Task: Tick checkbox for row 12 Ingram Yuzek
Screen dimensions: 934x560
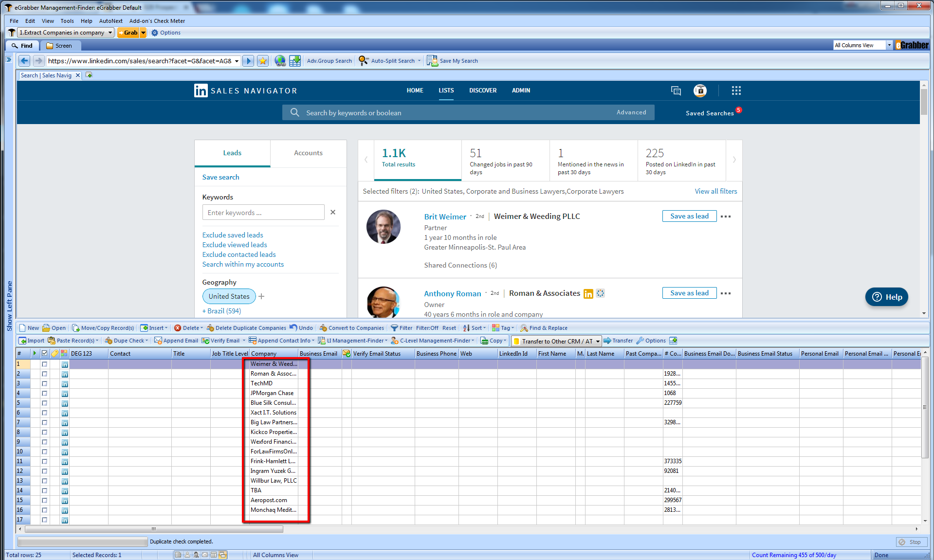Action: [x=44, y=471]
